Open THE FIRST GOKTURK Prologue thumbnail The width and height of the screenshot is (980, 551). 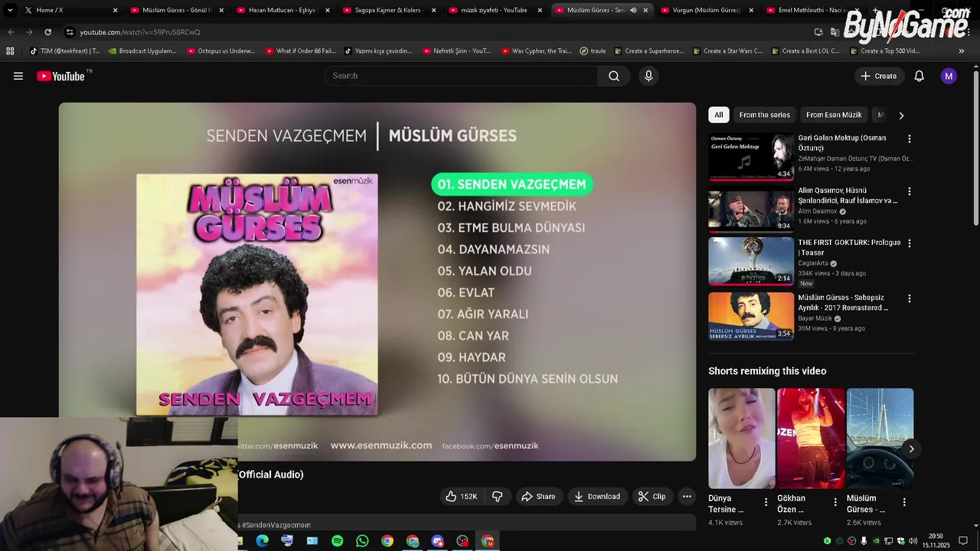[x=751, y=261]
